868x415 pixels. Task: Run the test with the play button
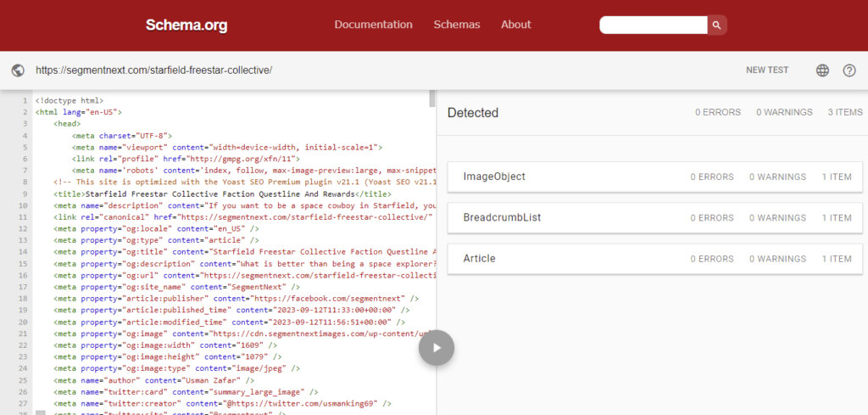437,347
